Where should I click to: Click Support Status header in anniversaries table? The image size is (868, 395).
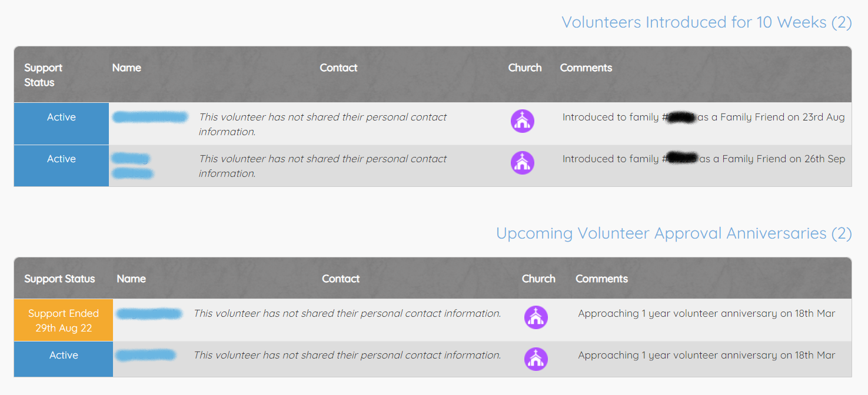tap(59, 279)
